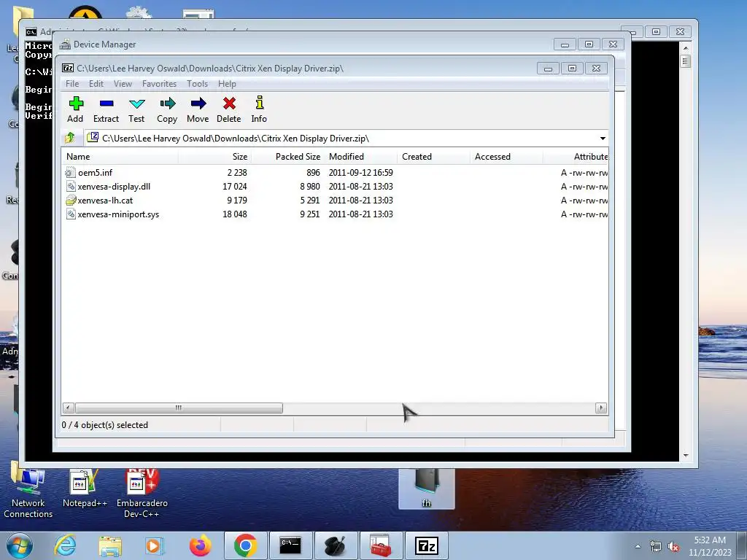Select the oem5.inf file name

click(96, 172)
